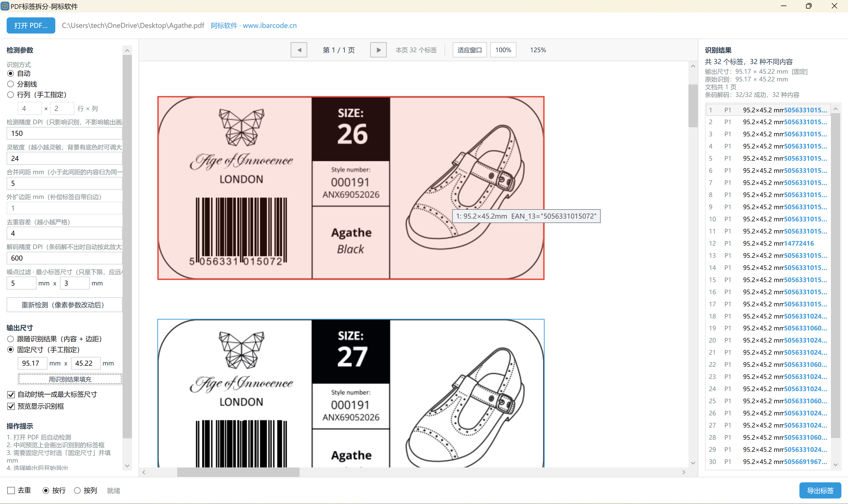
Task: Select result row 5 in the list
Action: (x=768, y=158)
